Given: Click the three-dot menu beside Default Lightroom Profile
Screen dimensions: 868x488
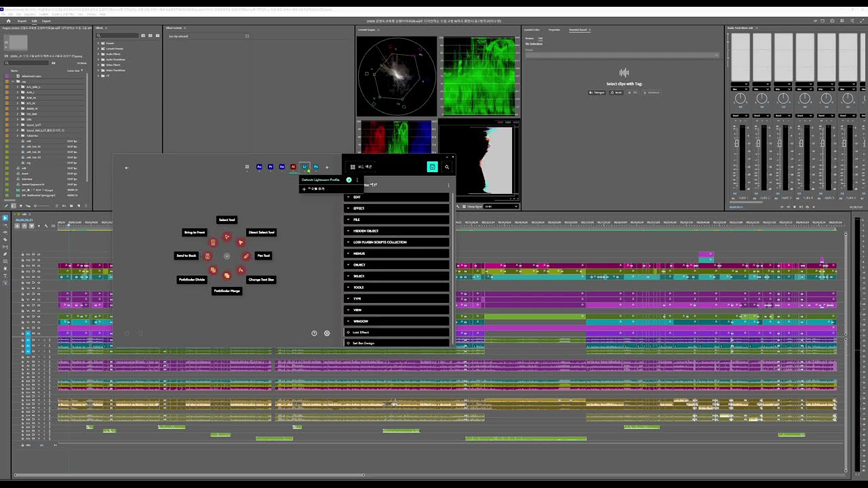Looking at the screenshot, I should (357, 180).
